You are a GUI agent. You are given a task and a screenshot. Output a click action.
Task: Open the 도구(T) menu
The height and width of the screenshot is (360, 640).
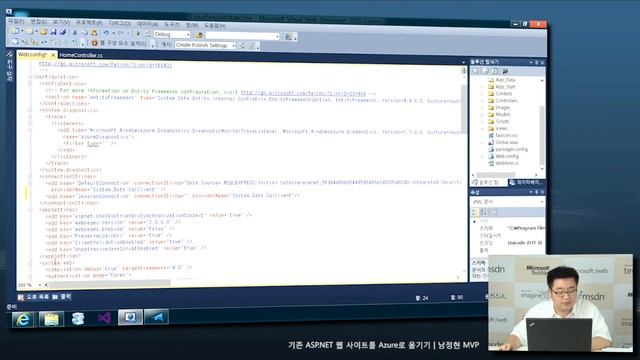172,24
